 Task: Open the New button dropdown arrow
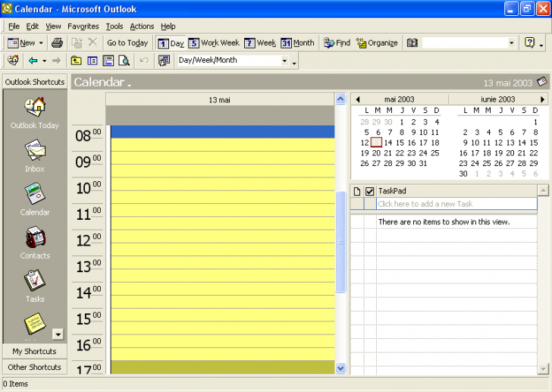[x=41, y=43]
